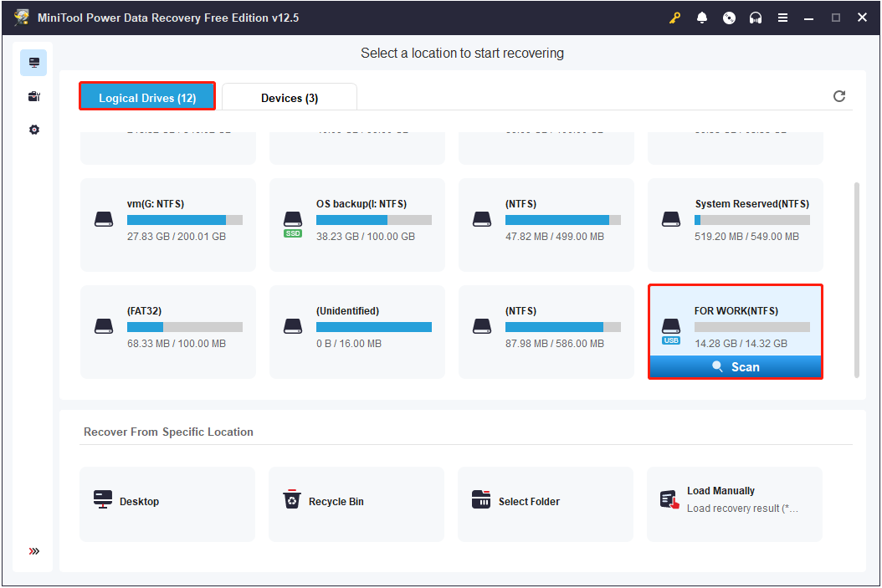Switch to the Logical Drives tab

[x=146, y=97]
